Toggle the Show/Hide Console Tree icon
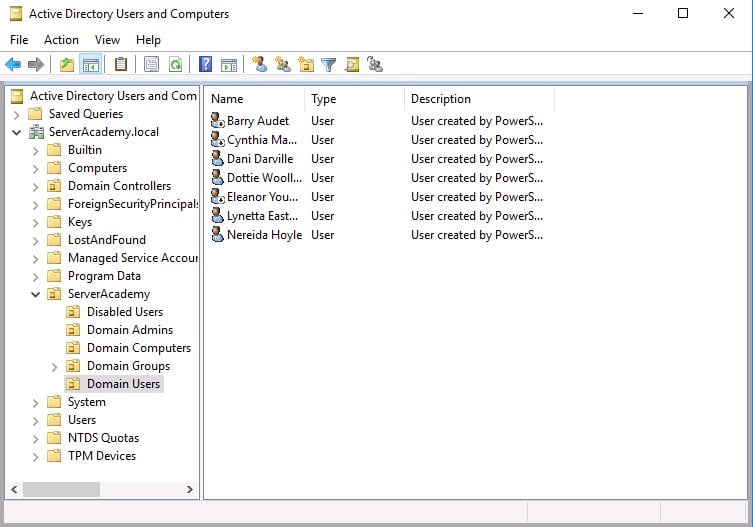Viewport: 753px width, 527px height. pyautogui.click(x=90, y=64)
